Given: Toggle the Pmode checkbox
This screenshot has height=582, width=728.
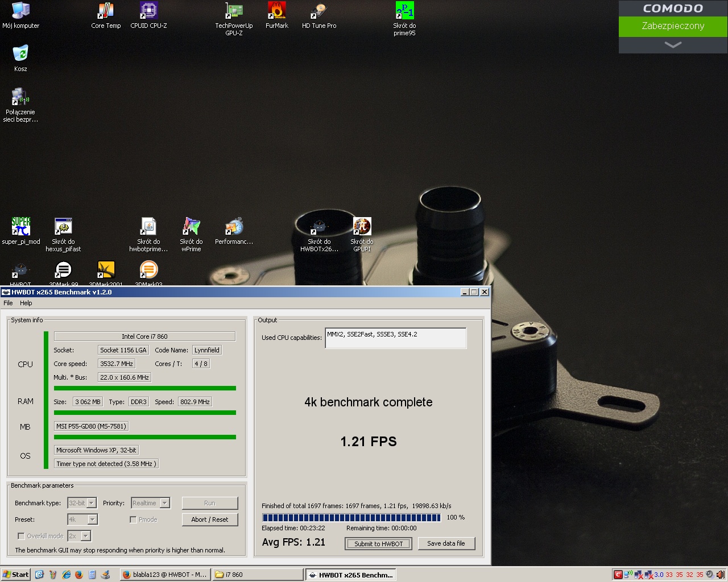Looking at the screenshot, I should pos(133,519).
